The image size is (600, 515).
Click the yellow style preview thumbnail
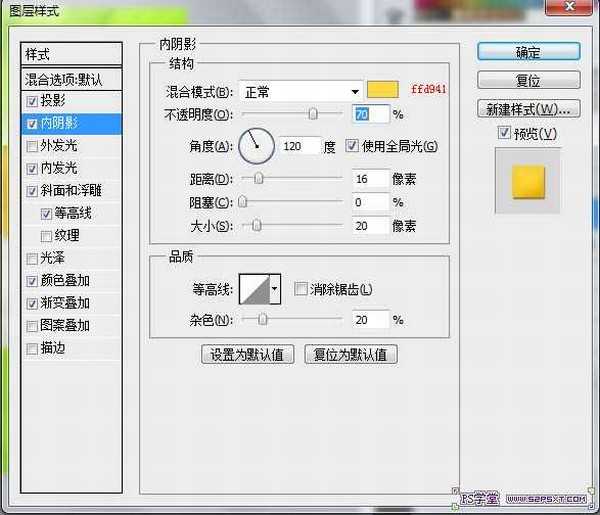click(x=528, y=181)
